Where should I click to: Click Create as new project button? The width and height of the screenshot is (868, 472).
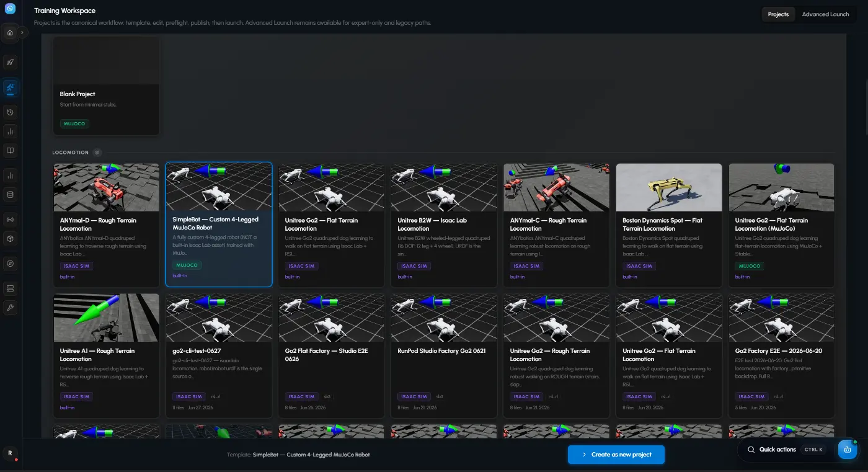click(x=616, y=455)
